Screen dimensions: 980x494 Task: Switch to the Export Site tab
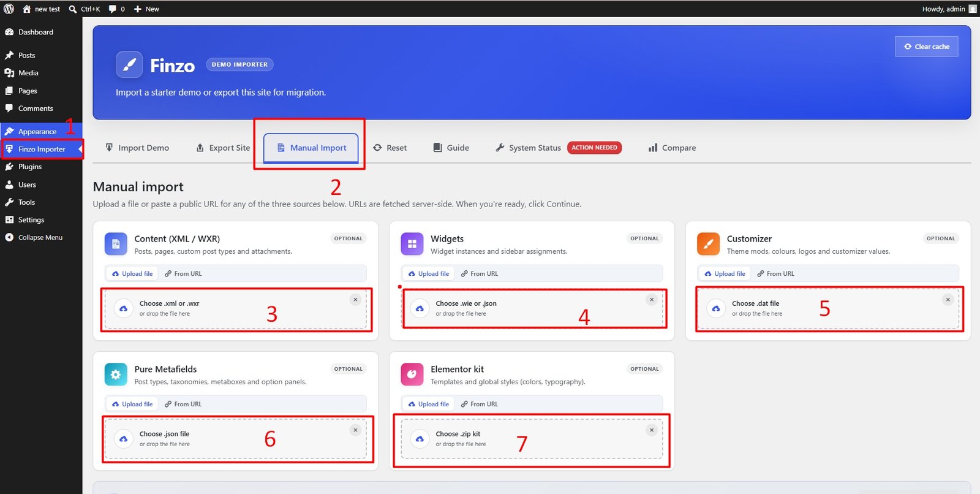click(x=223, y=148)
